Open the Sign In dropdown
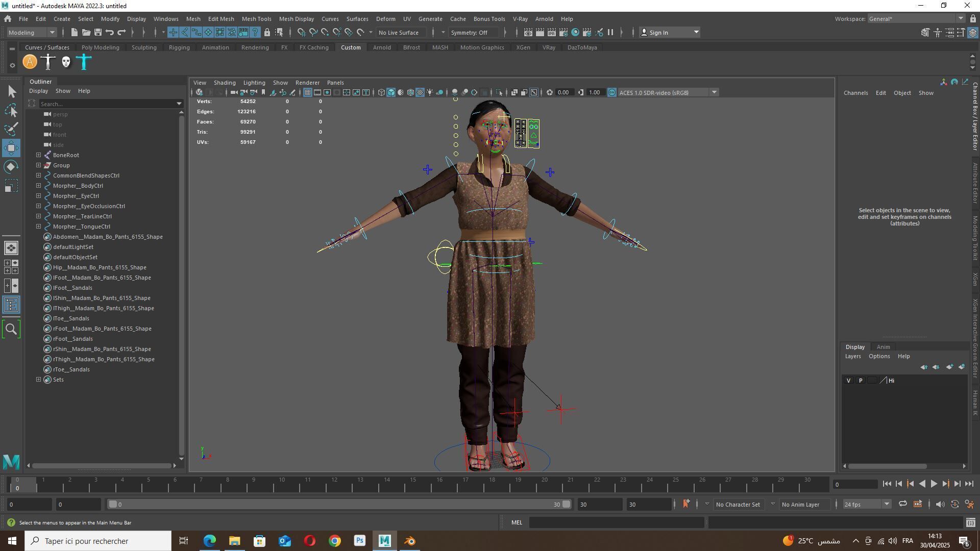The height and width of the screenshot is (551, 980). (x=669, y=32)
